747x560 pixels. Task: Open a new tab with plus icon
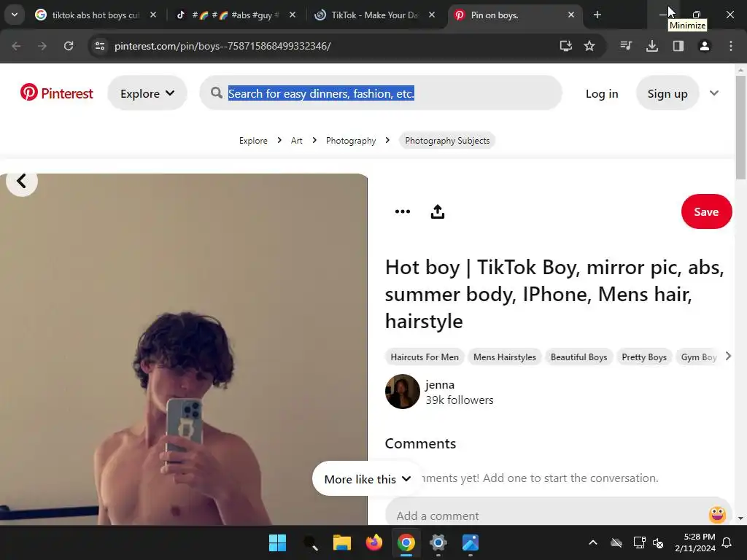pos(597,15)
